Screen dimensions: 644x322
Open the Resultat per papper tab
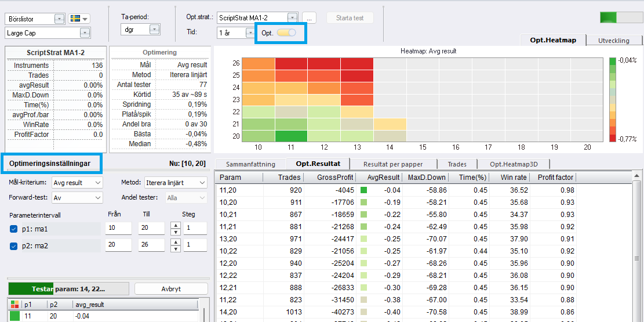[394, 164]
